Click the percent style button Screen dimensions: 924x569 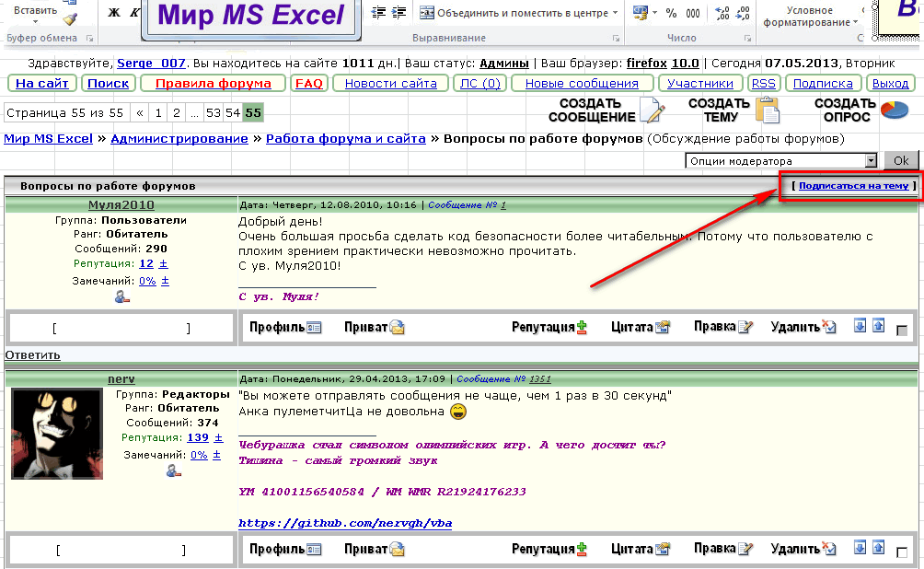click(671, 13)
